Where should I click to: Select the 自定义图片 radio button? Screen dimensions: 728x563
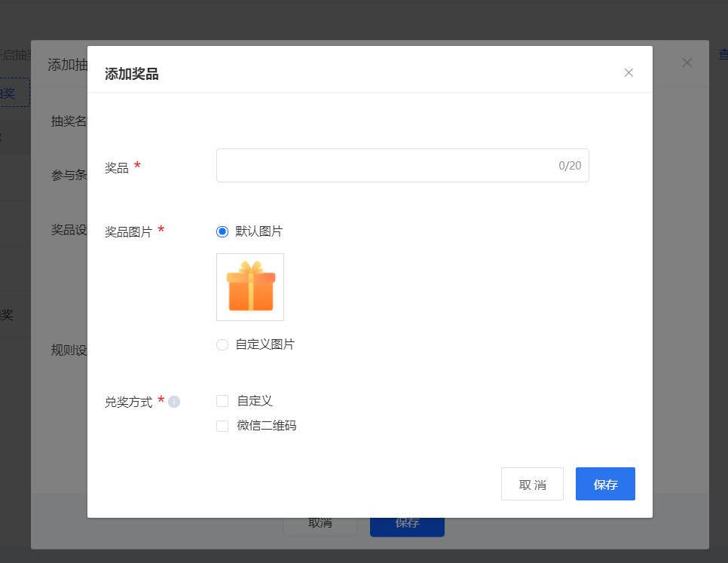(222, 345)
